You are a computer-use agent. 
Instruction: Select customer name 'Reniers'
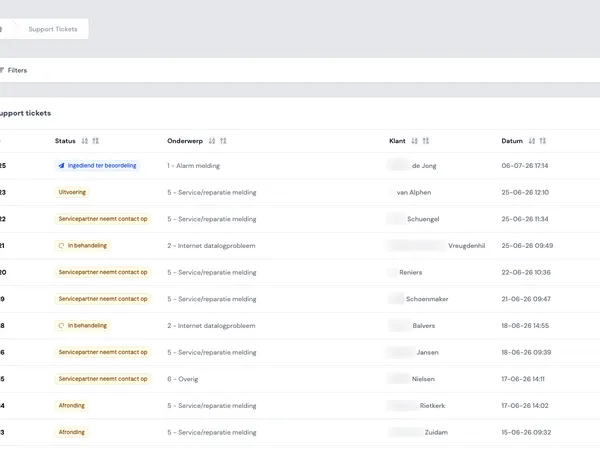click(x=411, y=272)
